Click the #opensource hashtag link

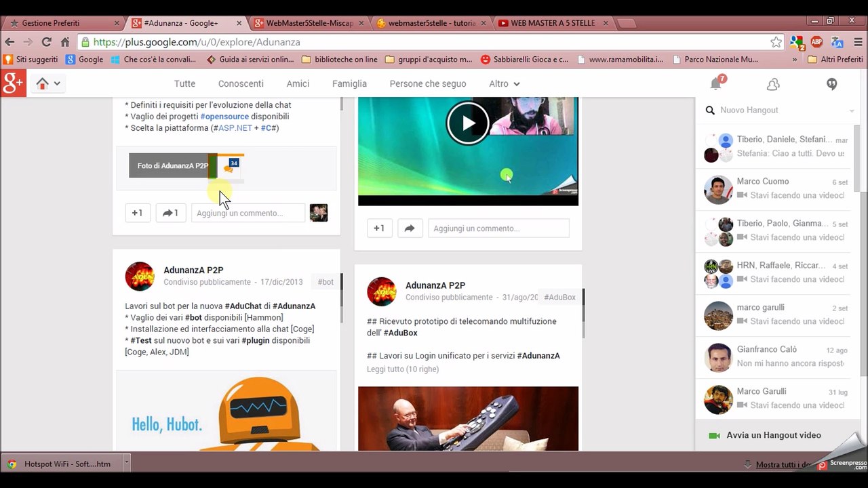pyautogui.click(x=224, y=117)
